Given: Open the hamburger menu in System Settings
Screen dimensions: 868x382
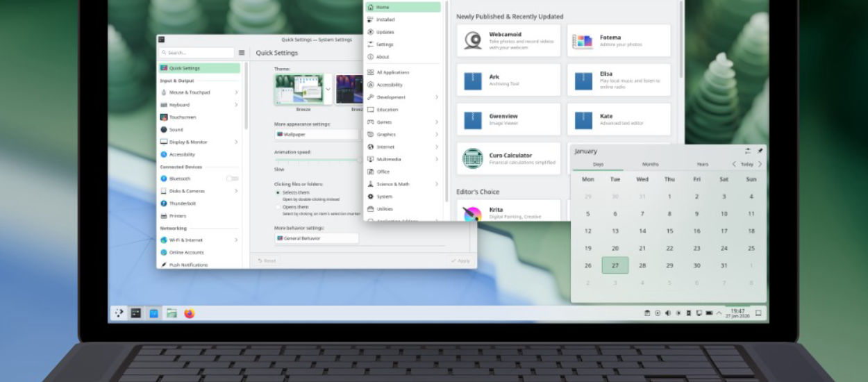Looking at the screenshot, I should pos(242,53).
